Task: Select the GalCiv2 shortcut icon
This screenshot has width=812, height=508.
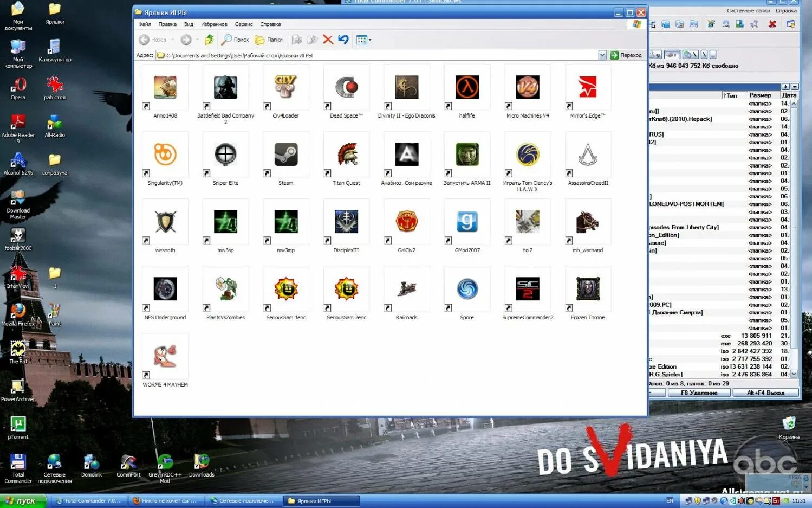Action: pyautogui.click(x=406, y=222)
